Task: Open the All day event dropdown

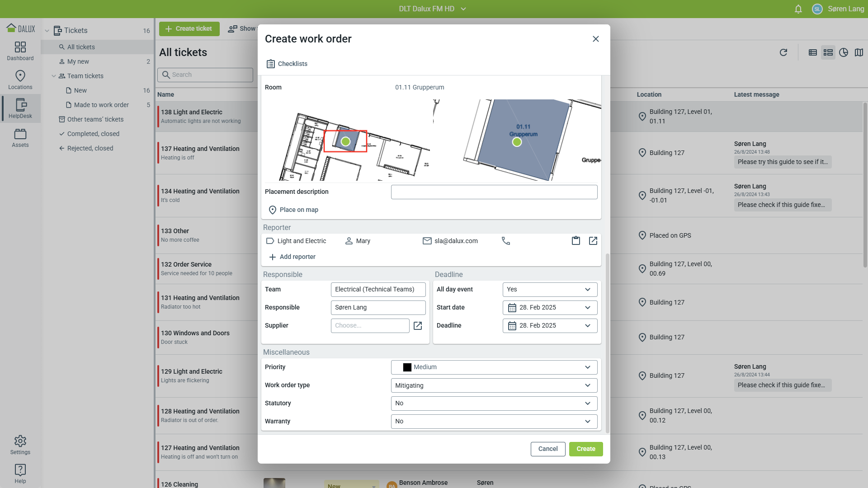Action: 550,289
